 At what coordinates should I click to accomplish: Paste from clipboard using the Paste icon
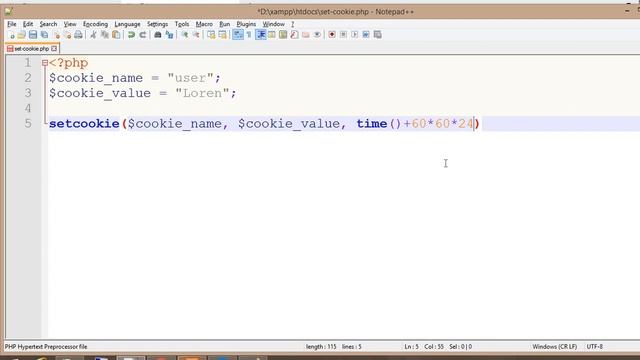click(116, 35)
